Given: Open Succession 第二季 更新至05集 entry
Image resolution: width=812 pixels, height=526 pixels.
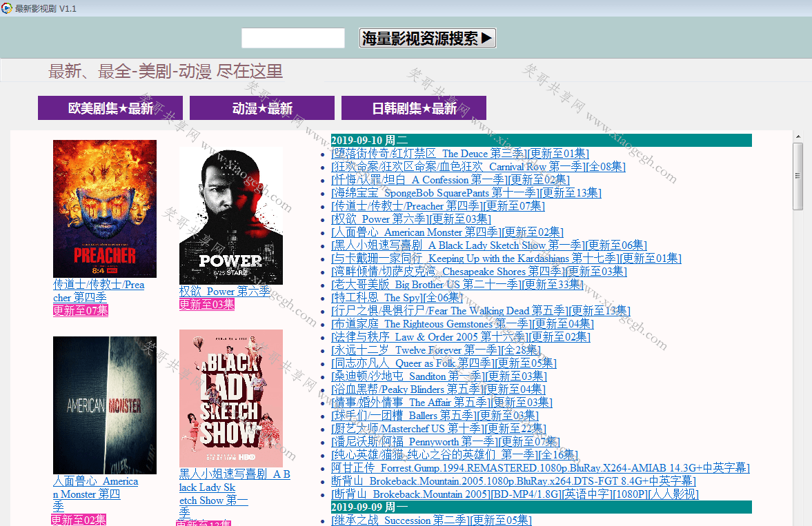Looking at the screenshot, I should point(431,520).
